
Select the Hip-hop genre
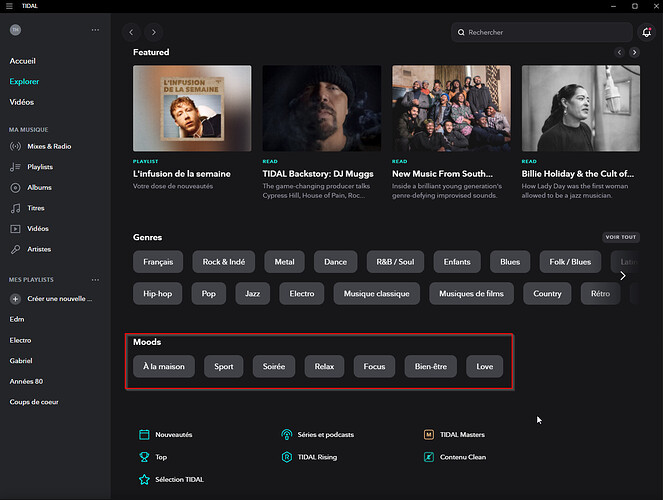click(158, 294)
